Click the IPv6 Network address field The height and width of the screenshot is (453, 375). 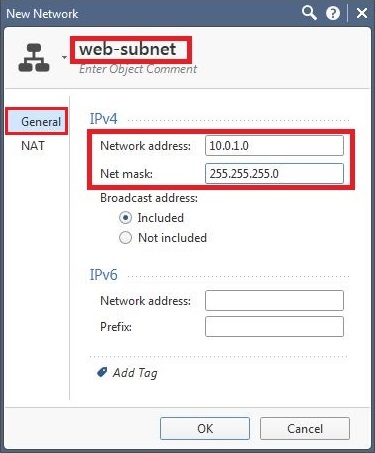point(274,300)
